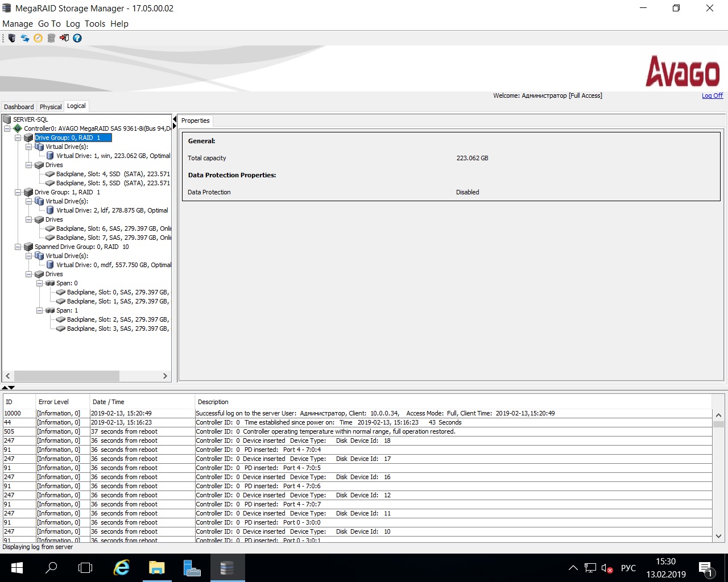728x582 pixels.
Task: Click the server toolbar icon
Action: 11,38
